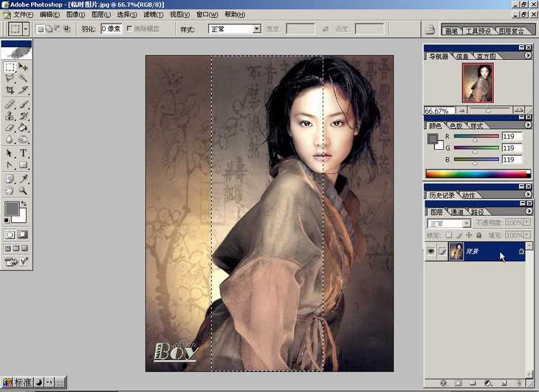Choose Standard Screen mode
The width and height of the screenshot is (539, 392).
(7, 248)
